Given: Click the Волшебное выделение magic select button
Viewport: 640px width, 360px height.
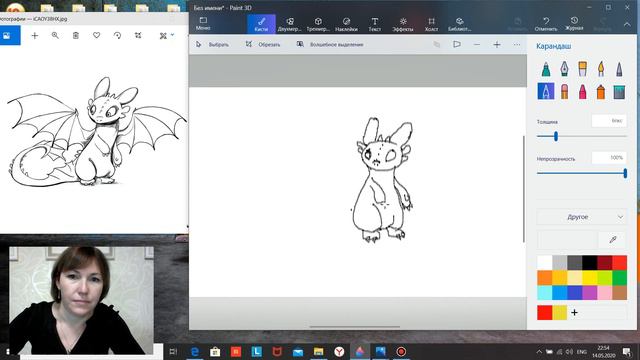Looking at the screenshot, I should coord(330,44).
